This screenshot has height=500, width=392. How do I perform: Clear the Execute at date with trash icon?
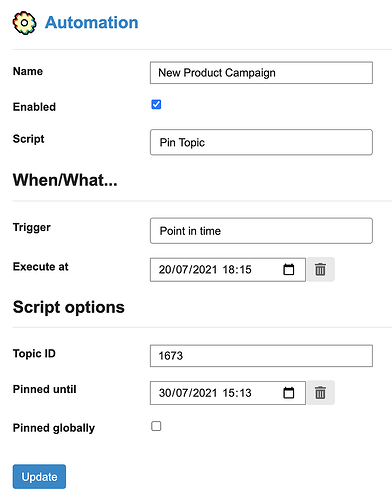(321, 269)
